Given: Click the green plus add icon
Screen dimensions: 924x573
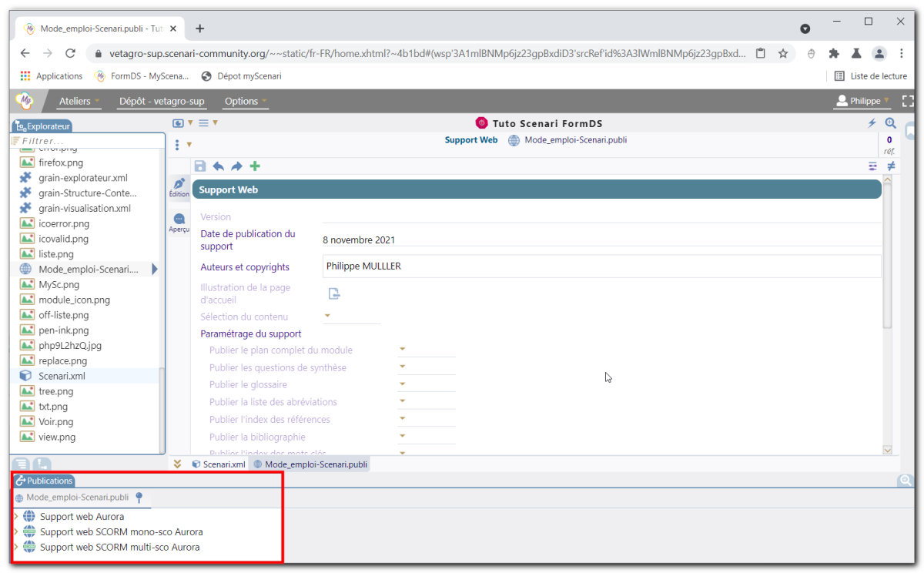Looking at the screenshot, I should coord(255,166).
